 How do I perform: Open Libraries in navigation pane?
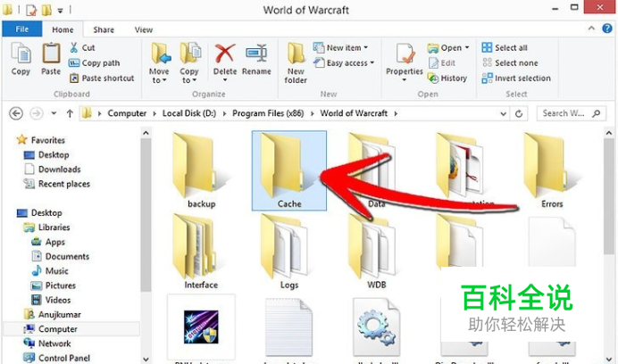[x=46, y=227]
